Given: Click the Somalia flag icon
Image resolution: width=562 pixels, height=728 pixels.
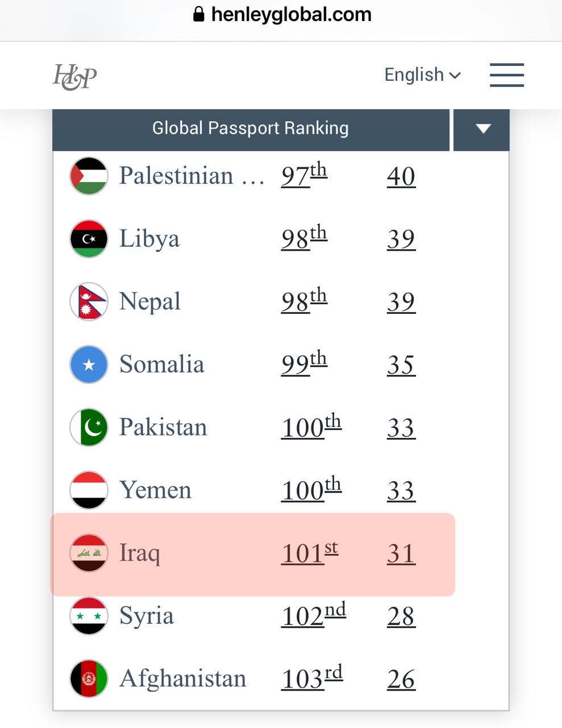Looking at the screenshot, I should click(89, 365).
